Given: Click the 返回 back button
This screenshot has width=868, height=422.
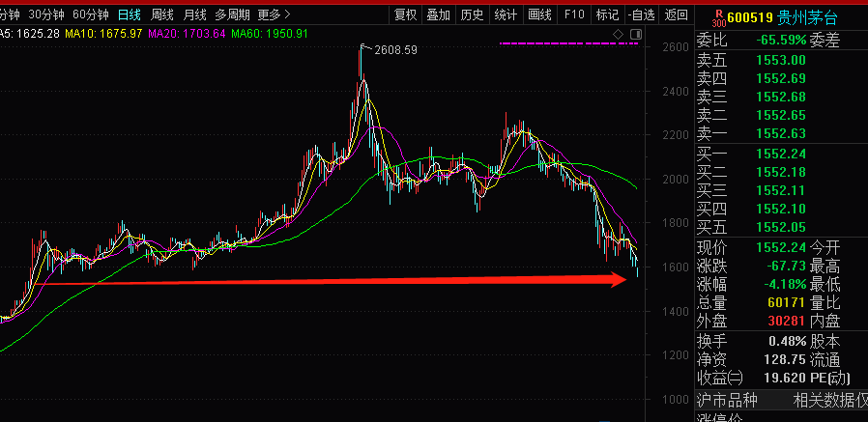Looking at the screenshot, I should coord(677,14).
